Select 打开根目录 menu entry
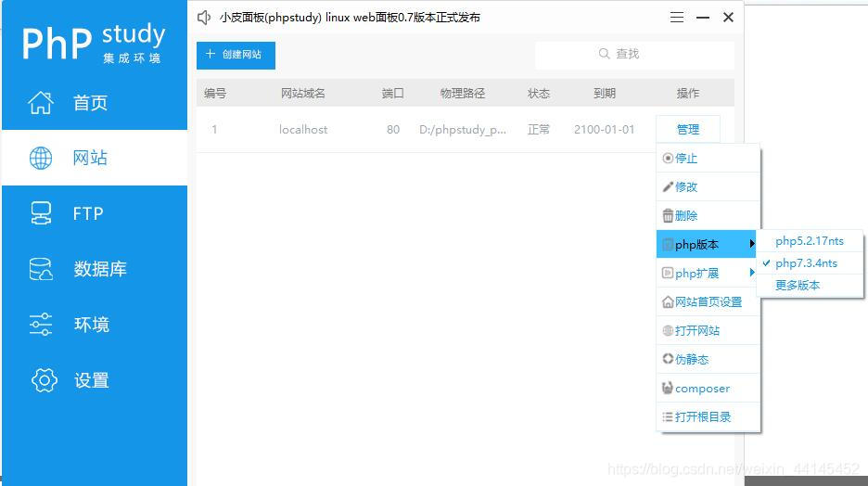The width and height of the screenshot is (868, 486). pyautogui.click(x=702, y=417)
